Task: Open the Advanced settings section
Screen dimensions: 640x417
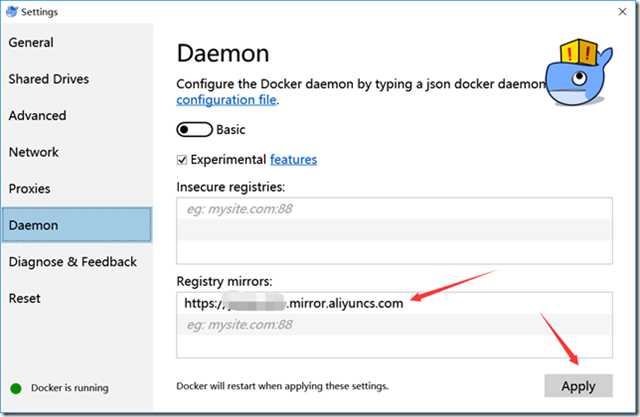Action: (37, 116)
